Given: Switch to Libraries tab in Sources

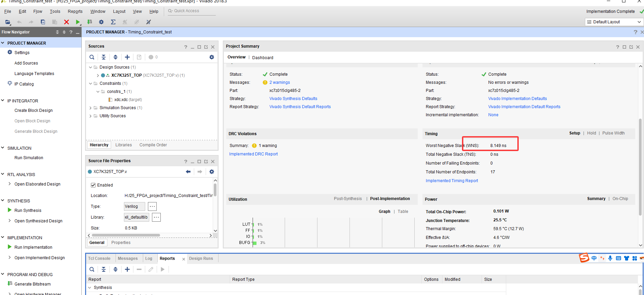Looking at the screenshot, I should pyautogui.click(x=124, y=145).
